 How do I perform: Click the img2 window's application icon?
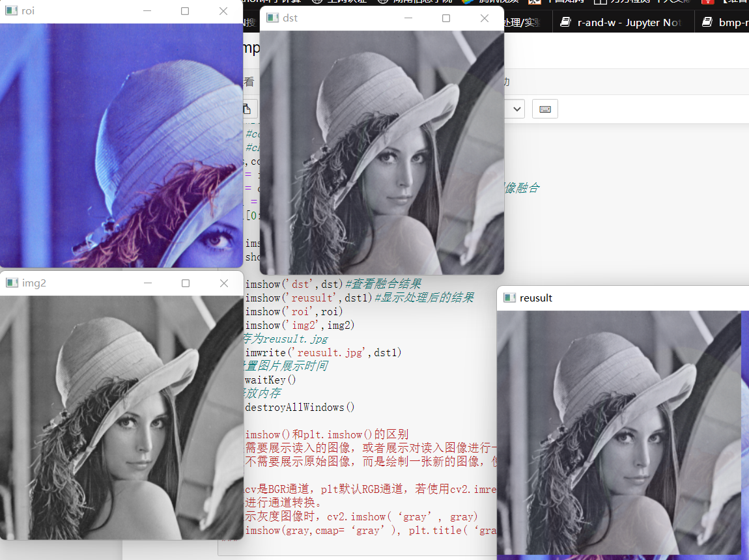[12, 283]
